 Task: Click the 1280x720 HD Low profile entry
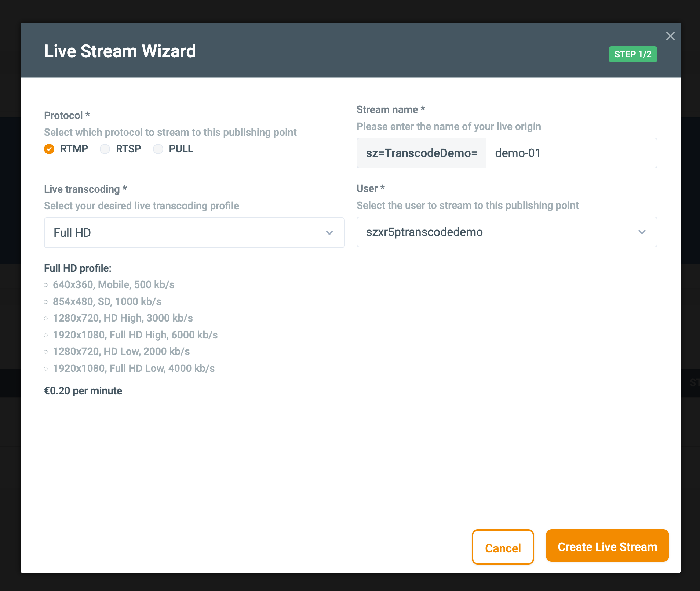pos(121,351)
